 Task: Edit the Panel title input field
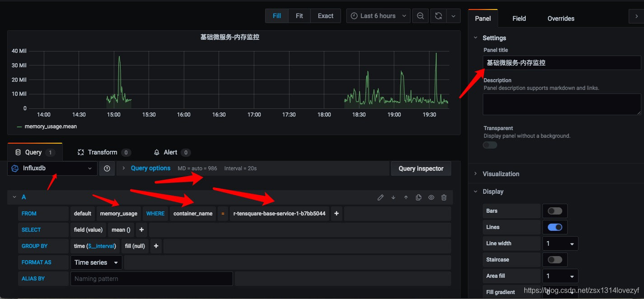pyautogui.click(x=562, y=63)
